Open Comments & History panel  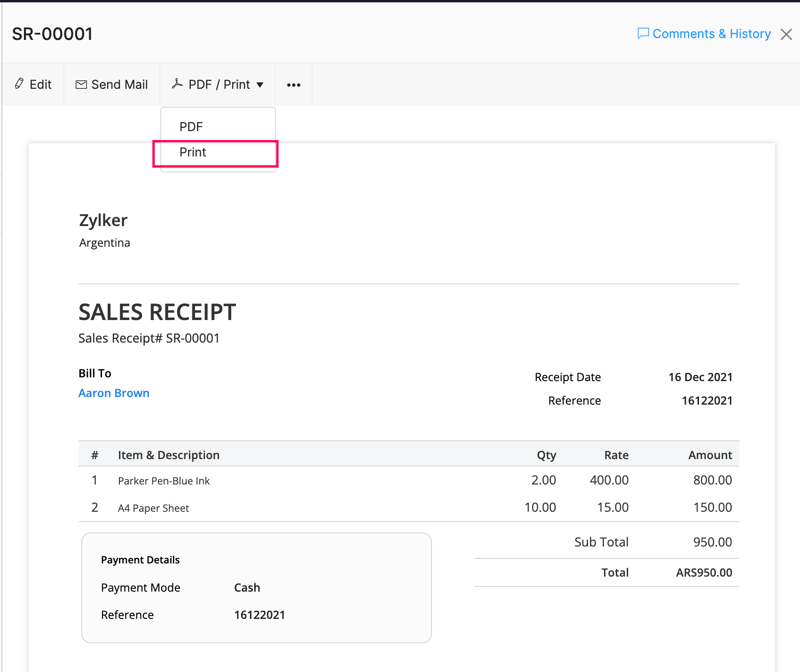click(711, 33)
